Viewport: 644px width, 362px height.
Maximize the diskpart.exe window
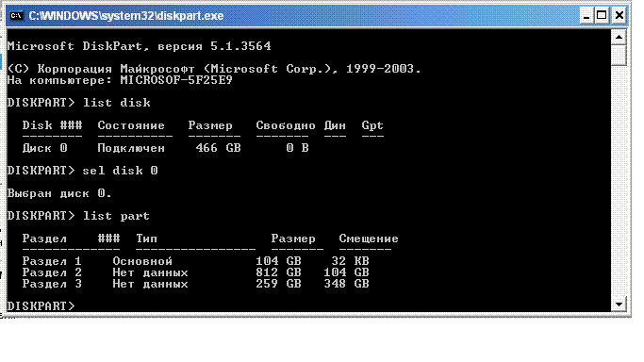603,16
